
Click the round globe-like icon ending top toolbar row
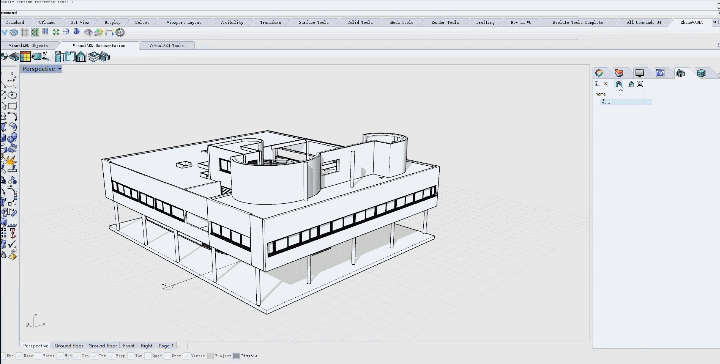120,32
